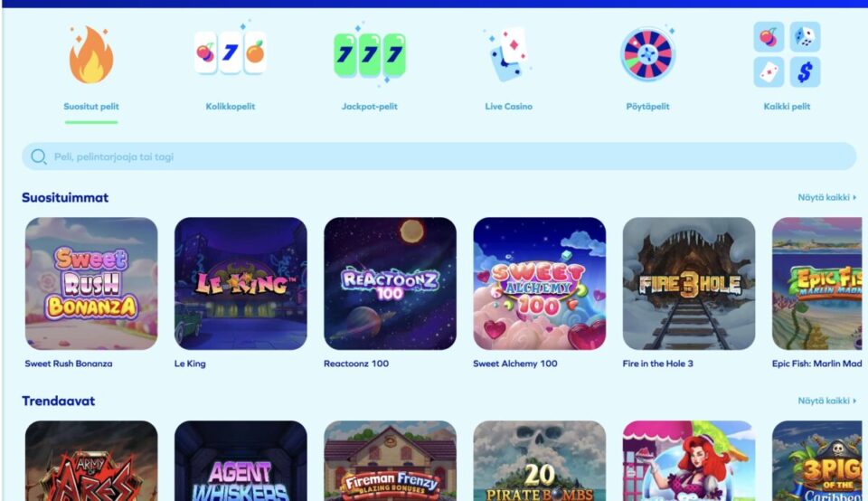Screen dimensions: 868x501
Task: Focus the game search input field
Action: (439, 156)
